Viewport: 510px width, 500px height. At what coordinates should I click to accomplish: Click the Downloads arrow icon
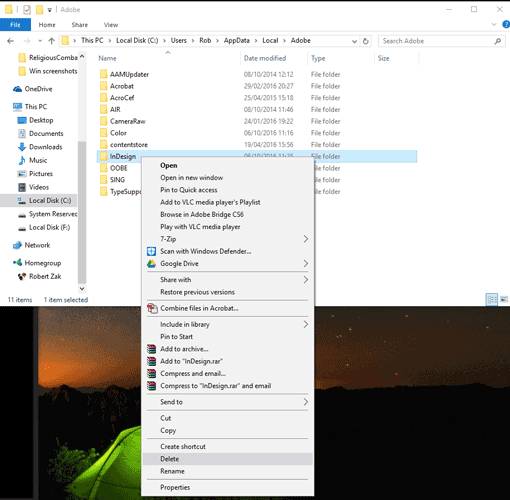coord(22,147)
